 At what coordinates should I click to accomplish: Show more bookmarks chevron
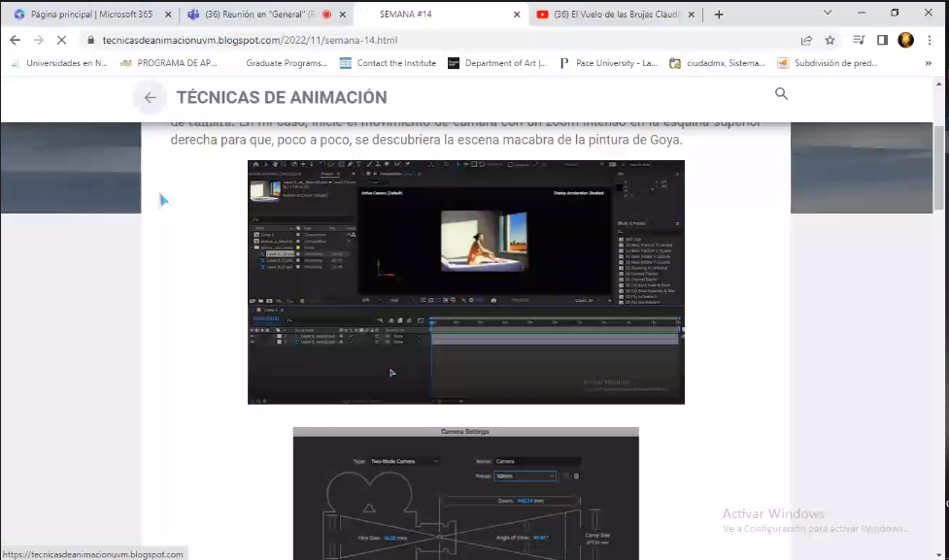[x=929, y=63]
